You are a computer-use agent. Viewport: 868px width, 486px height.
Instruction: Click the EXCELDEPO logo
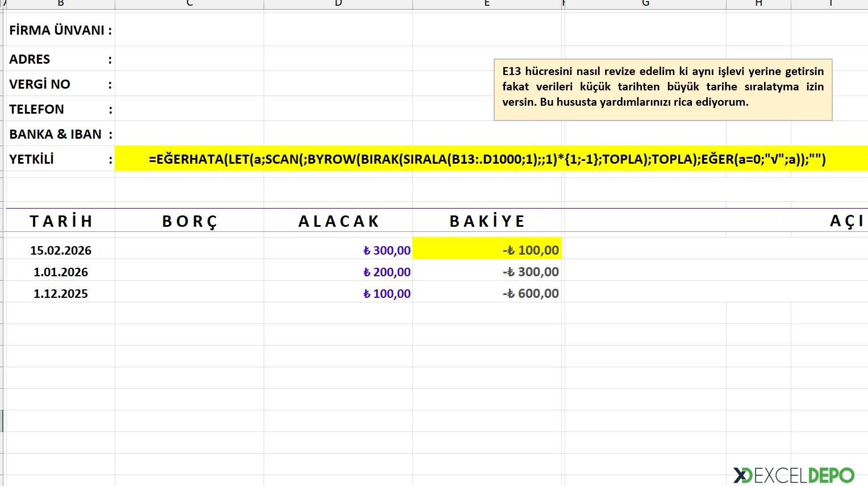tap(794, 475)
